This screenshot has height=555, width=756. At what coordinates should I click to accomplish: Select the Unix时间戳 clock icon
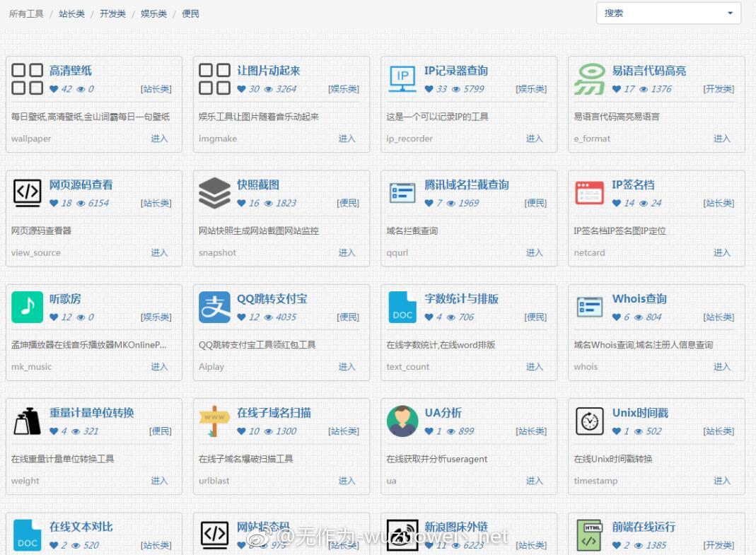point(589,421)
